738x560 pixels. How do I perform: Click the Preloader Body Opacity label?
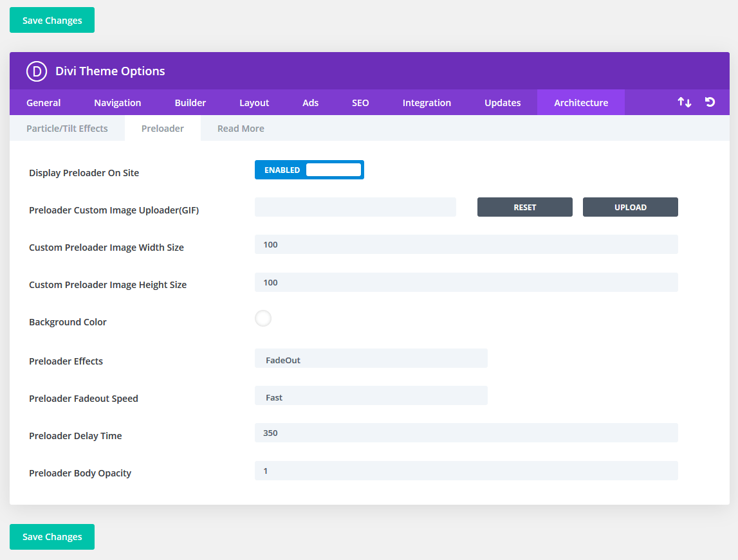pyautogui.click(x=80, y=473)
